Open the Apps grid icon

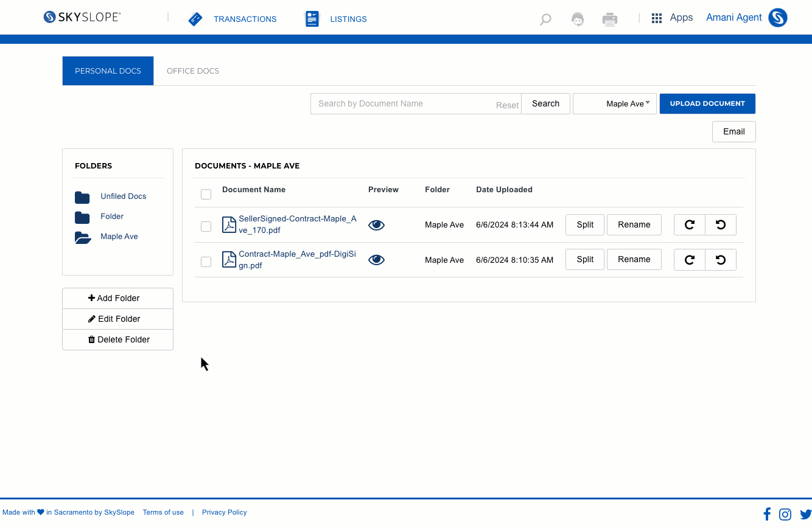657,18
